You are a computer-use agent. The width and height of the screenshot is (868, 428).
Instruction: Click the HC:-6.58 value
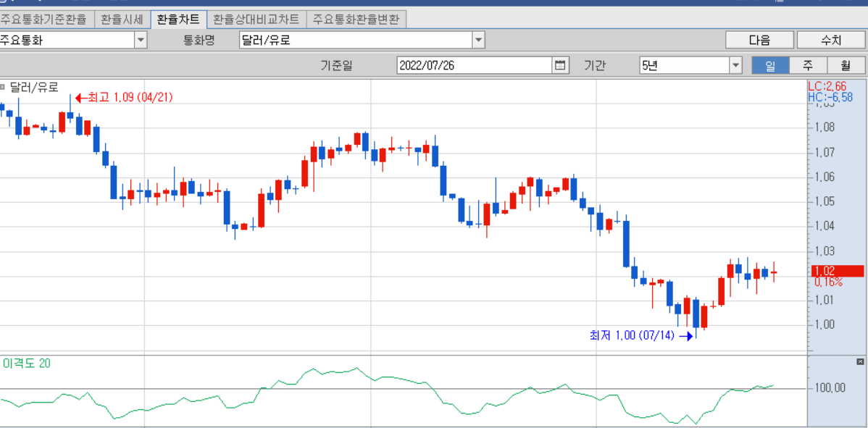(830, 97)
